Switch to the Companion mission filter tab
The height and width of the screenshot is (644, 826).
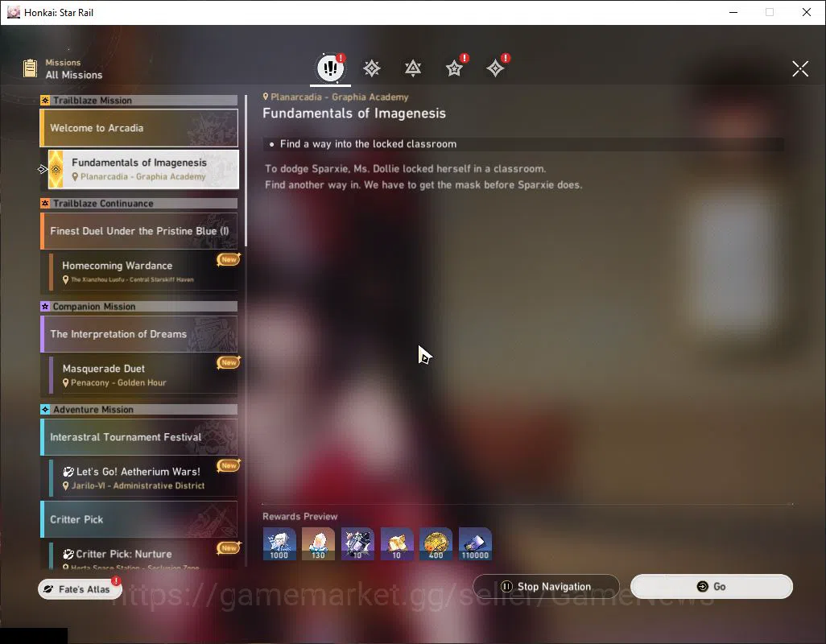[x=454, y=68]
